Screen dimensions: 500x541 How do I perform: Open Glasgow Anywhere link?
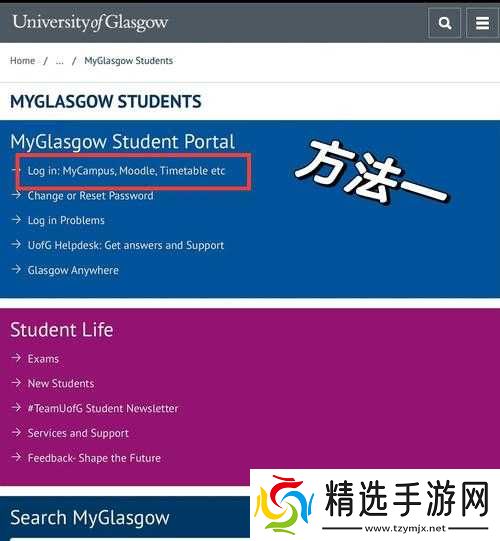pos(73,270)
